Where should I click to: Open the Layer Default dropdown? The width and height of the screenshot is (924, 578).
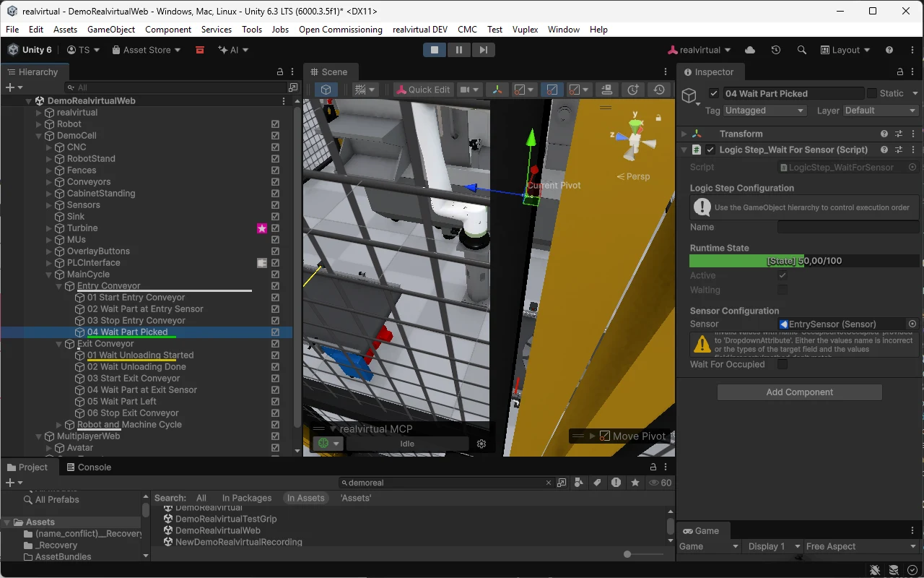(881, 111)
